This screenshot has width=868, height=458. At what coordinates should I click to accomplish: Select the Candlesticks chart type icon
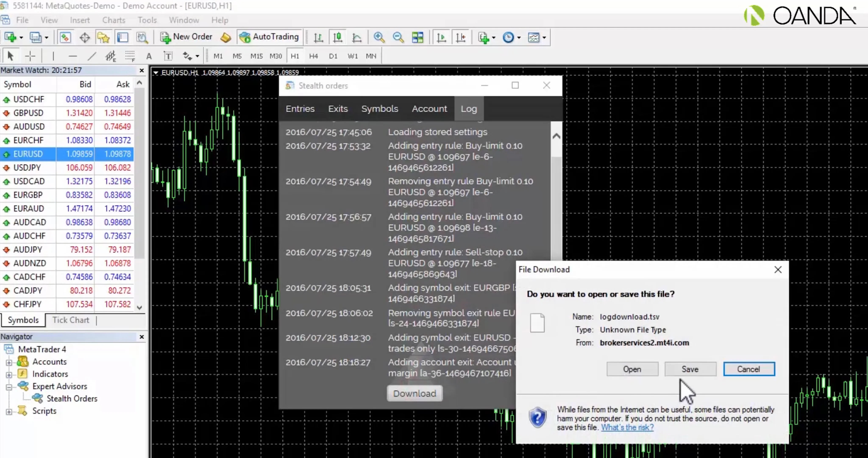pyautogui.click(x=338, y=37)
